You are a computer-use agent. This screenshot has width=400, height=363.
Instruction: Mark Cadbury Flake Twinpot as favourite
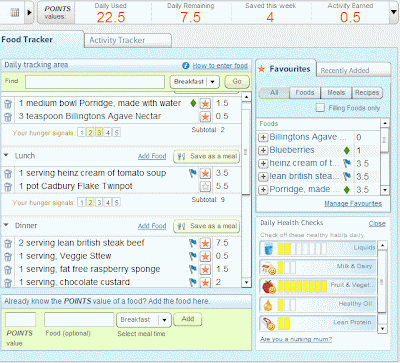pyautogui.click(x=205, y=187)
